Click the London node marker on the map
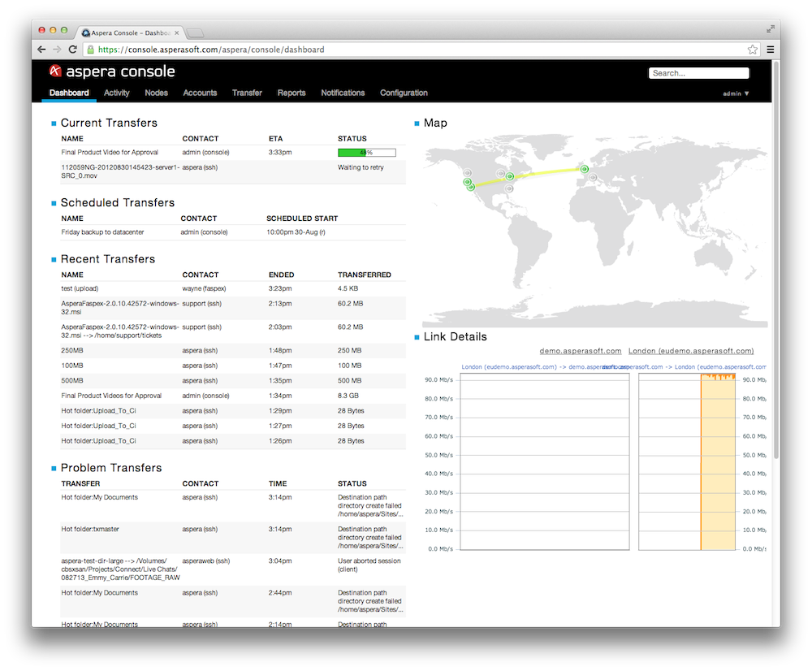Viewport: 812px width, 671px height. pyautogui.click(x=584, y=169)
